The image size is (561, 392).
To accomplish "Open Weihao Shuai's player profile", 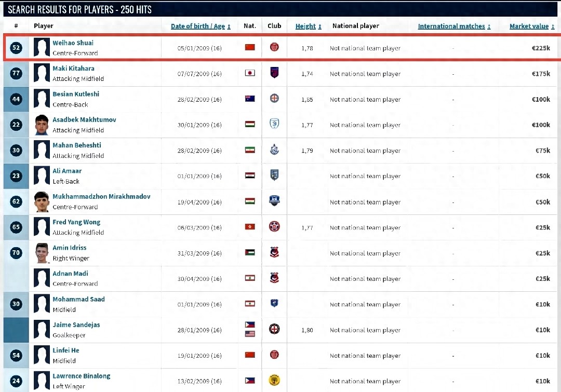I will tap(73, 43).
